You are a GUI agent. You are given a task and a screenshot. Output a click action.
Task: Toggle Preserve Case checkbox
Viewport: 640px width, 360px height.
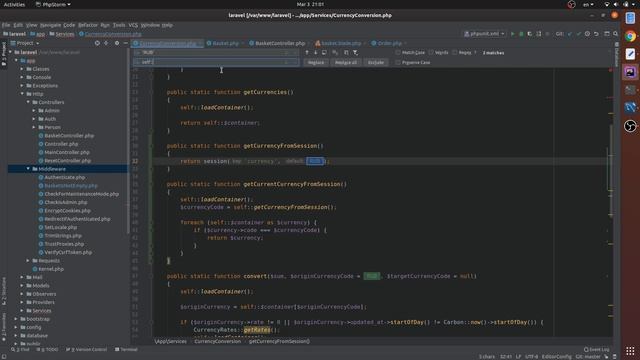coord(398,62)
